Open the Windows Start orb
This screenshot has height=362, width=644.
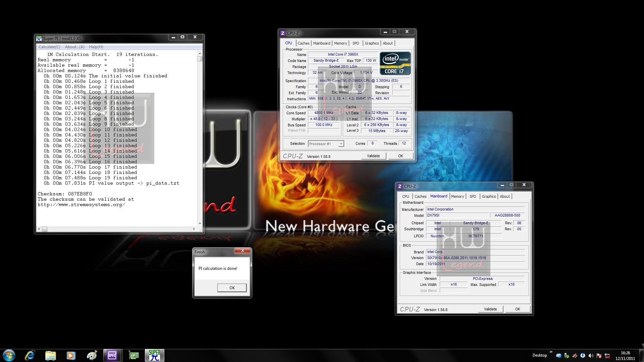[9, 355]
